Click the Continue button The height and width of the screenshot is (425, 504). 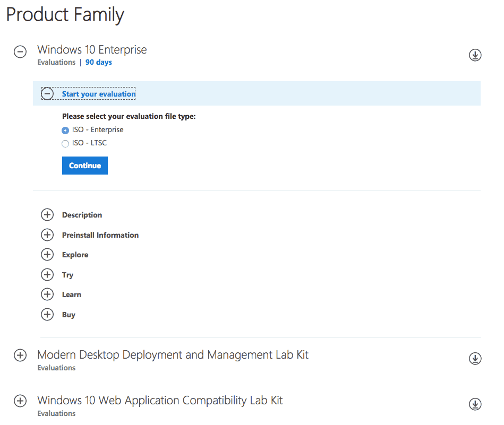point(85,166)
